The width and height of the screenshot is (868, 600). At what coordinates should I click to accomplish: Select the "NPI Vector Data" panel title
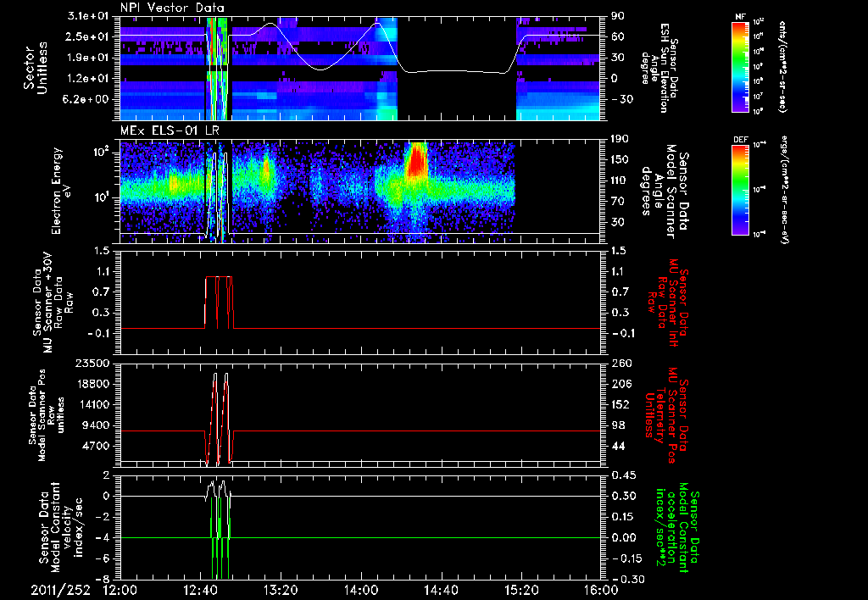point(172,8)
